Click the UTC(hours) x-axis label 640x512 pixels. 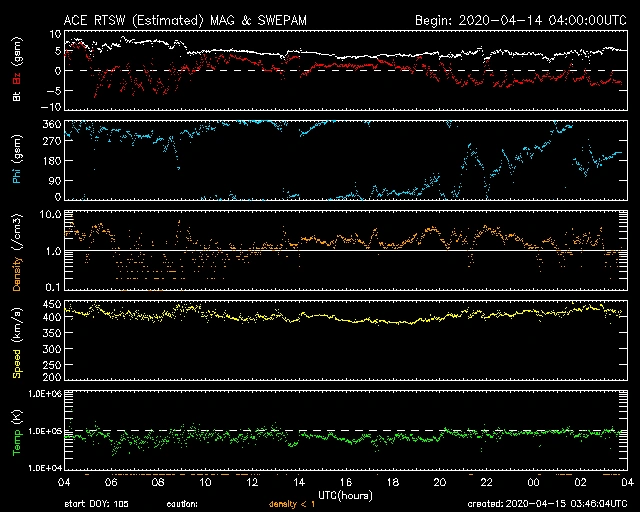(x=345, y=493)
